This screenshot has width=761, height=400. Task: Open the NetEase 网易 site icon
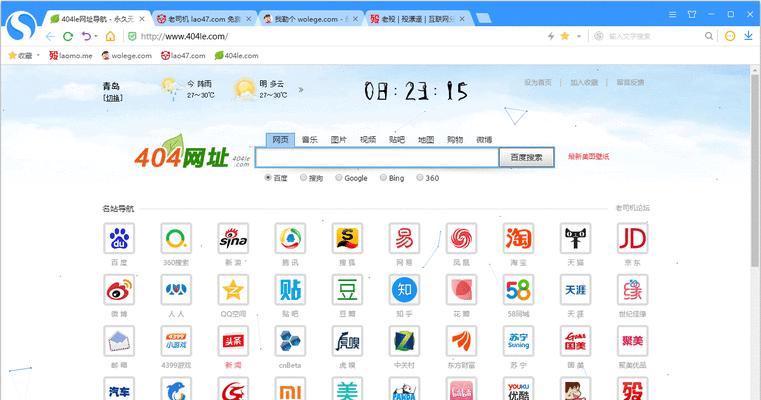pos(404,238)
